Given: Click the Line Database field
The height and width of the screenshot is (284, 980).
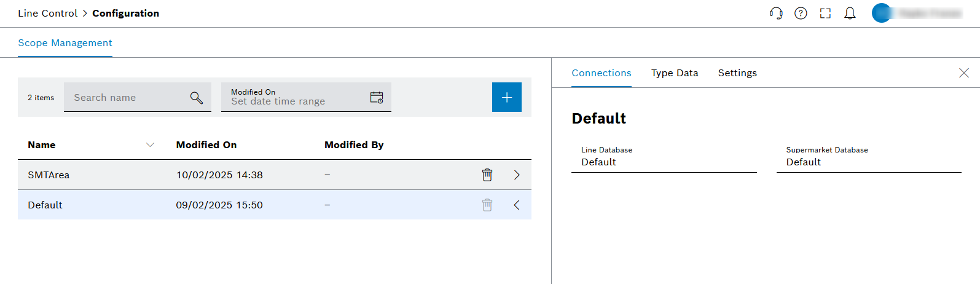Looking at the screenshot, I should click(664, 162).
